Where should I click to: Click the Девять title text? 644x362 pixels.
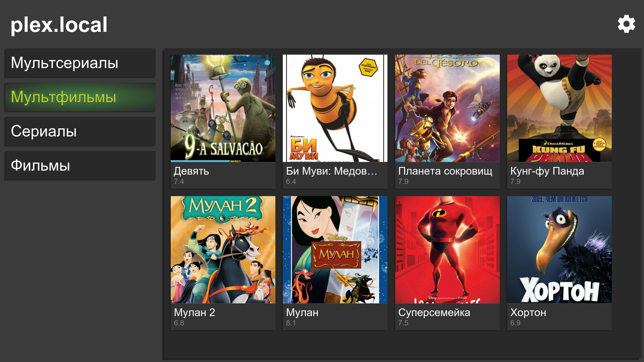191,171
